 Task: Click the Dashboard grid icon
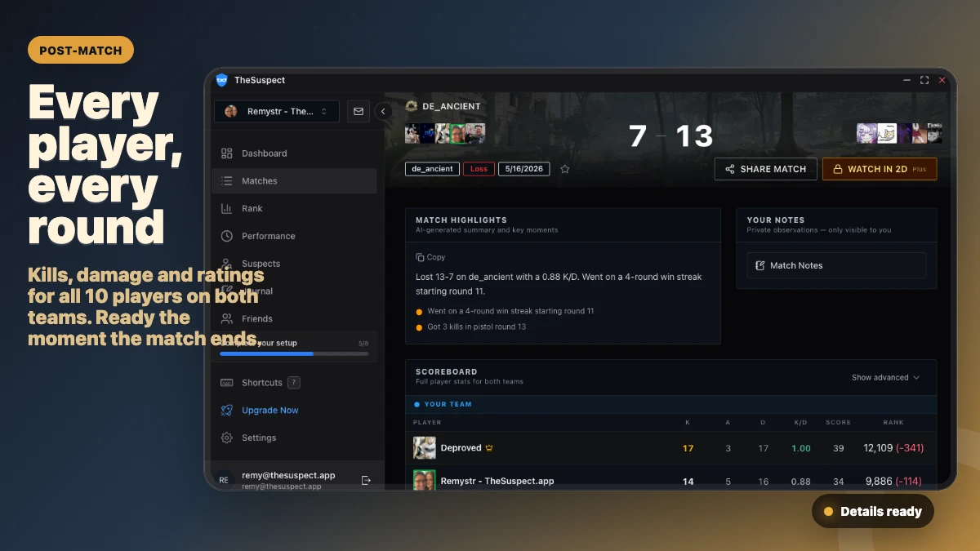click(227, 153)
